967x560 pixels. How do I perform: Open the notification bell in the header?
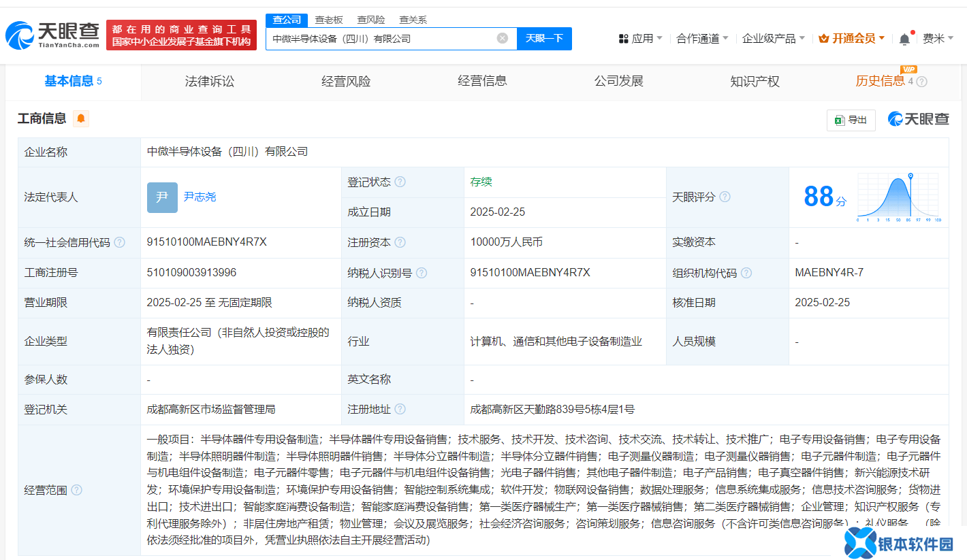(904, 39)
